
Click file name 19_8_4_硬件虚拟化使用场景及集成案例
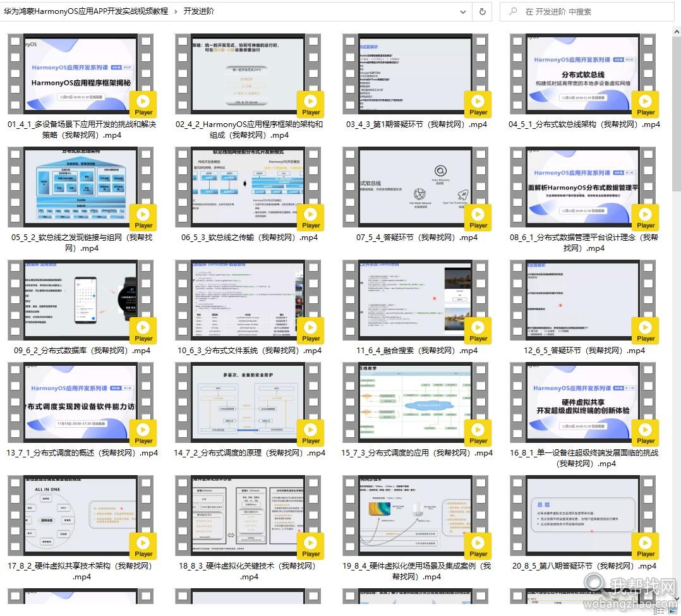pyautogui.click(x=416, y=571)
